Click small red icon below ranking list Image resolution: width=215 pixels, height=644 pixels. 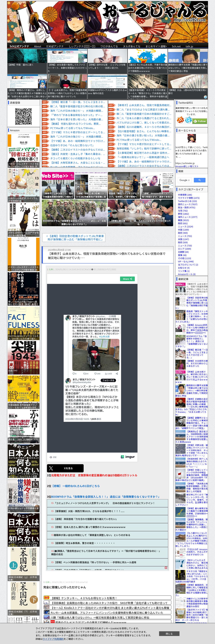point(166,568)
